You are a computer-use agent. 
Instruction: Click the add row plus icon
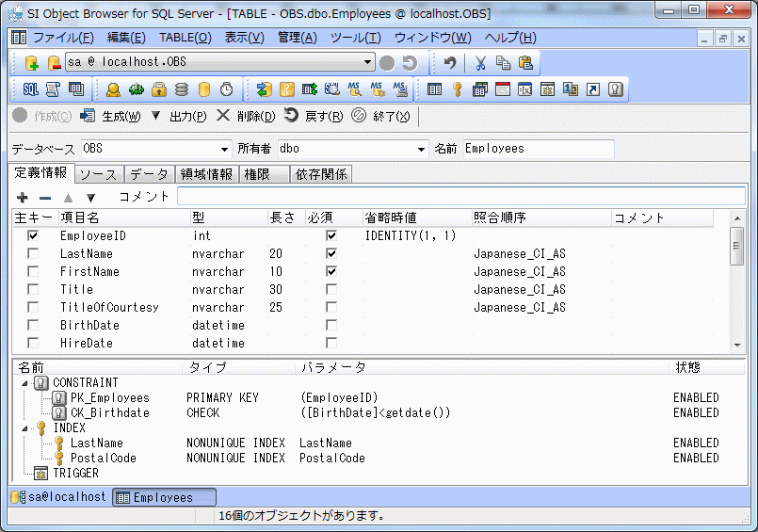pyautogui.click(x=23, y=198)
